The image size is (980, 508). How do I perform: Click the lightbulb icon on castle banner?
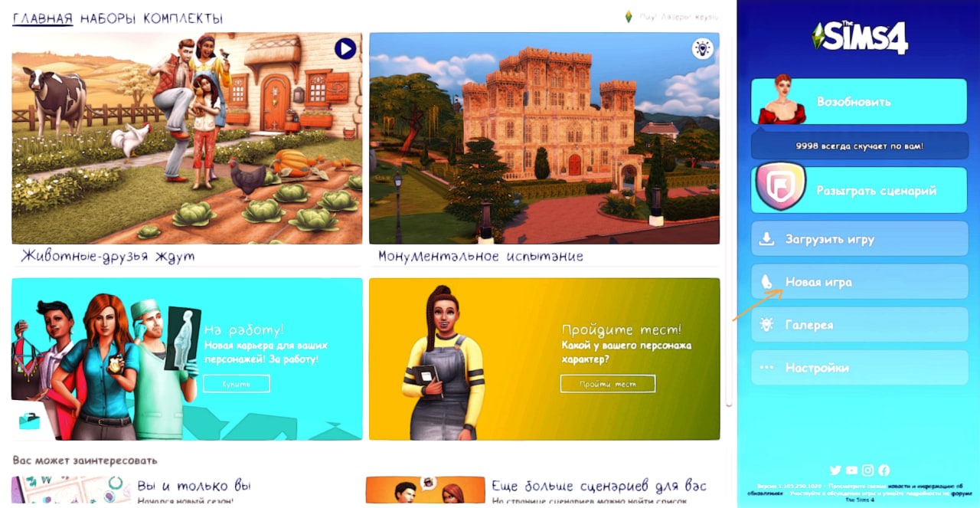[x=702, y=49]
